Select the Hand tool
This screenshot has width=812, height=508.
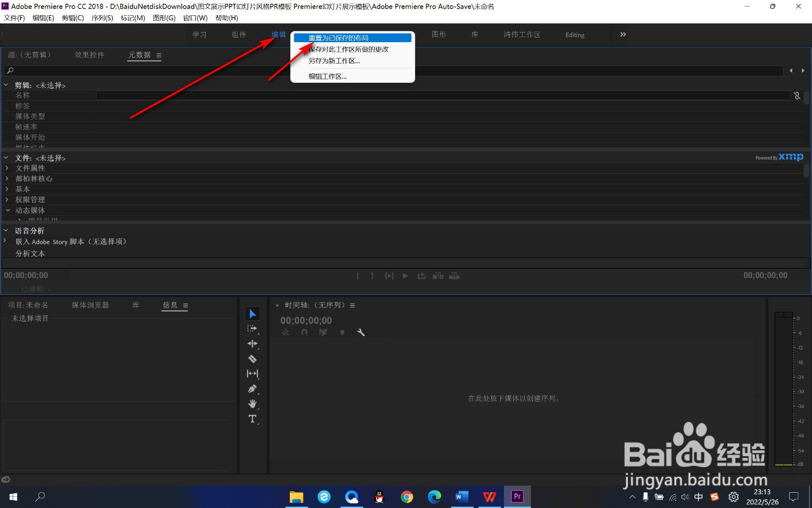coord(252,404)
